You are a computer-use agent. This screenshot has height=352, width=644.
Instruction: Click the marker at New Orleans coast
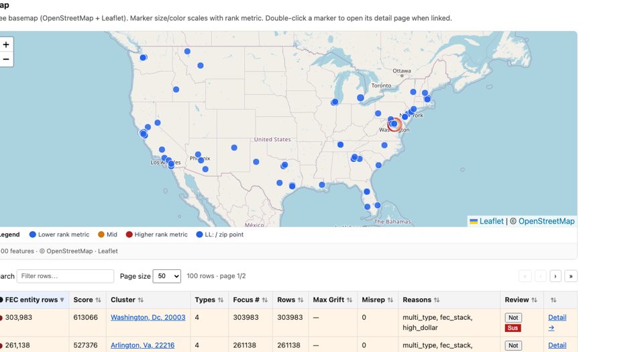click(322, 185)
